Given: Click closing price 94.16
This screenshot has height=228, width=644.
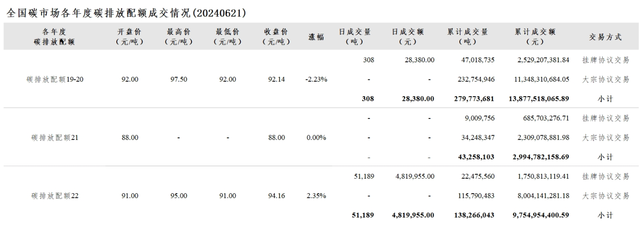Looking at the screenshot, I should [x=276, y=196].
